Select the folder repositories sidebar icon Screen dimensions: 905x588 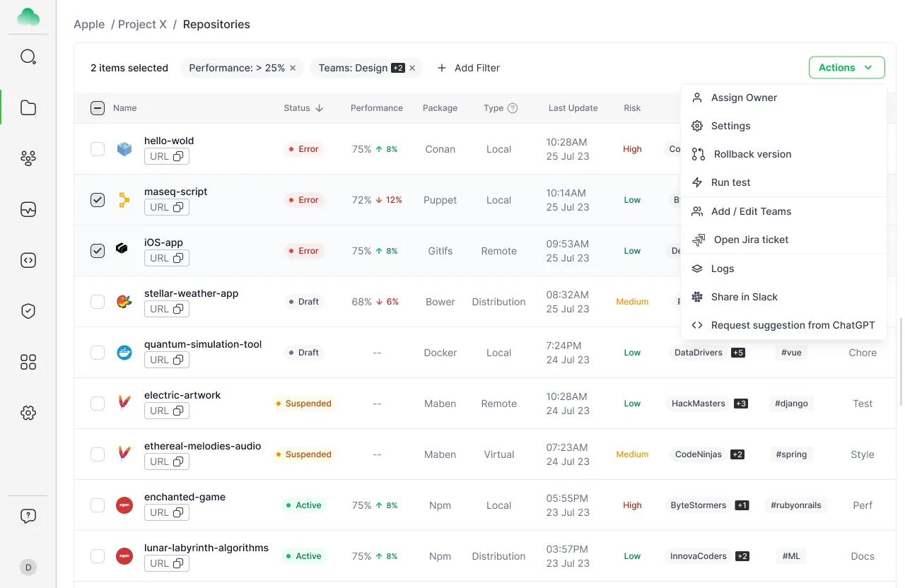pos(28,107)
